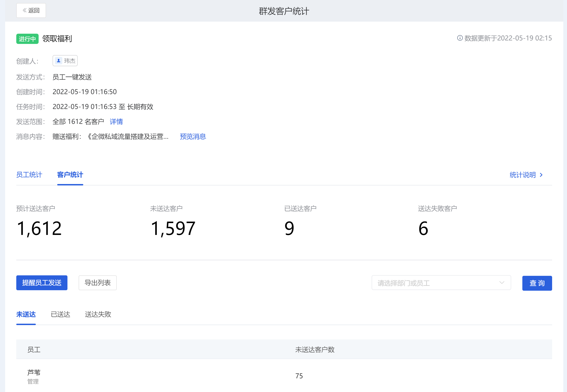This screenshot has width=567, height=392.
Task: Click the 送达失败客户 value 6
Action: point(423,229)
